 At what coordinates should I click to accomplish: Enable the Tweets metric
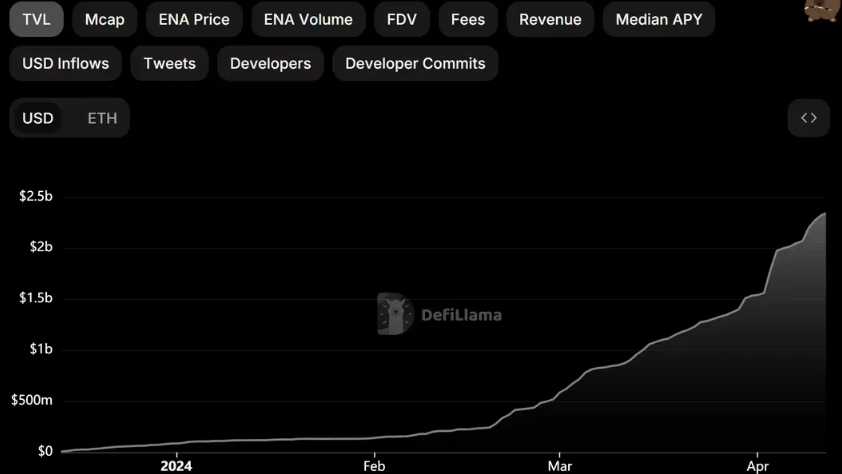coord(170,63)
